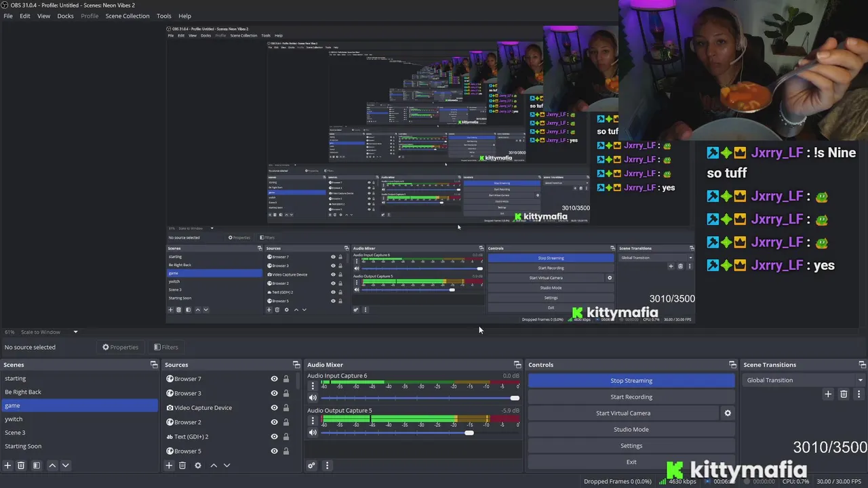Viewport: 868px width, 488px height.
Task: Hide the Browser 2 source
Action: (x=274, y=422)
